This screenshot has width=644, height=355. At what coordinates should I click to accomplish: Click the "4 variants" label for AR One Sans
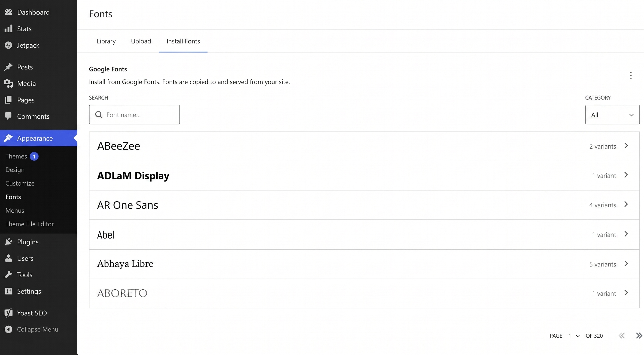602,205
